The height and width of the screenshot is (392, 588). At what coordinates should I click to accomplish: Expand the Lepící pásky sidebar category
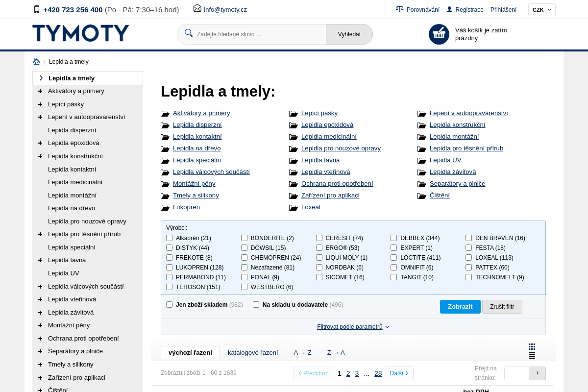pyautogui.click(x=40, y=104)
